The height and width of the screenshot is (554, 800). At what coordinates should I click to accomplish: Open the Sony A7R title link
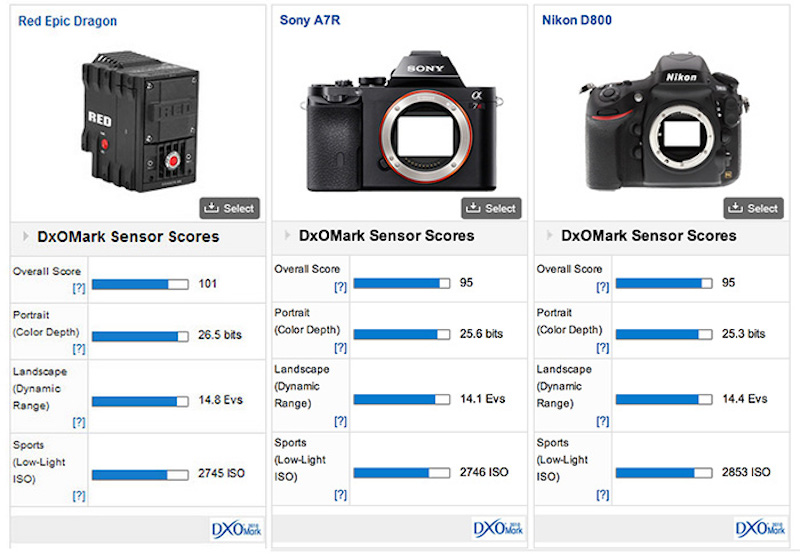(310, 20)
